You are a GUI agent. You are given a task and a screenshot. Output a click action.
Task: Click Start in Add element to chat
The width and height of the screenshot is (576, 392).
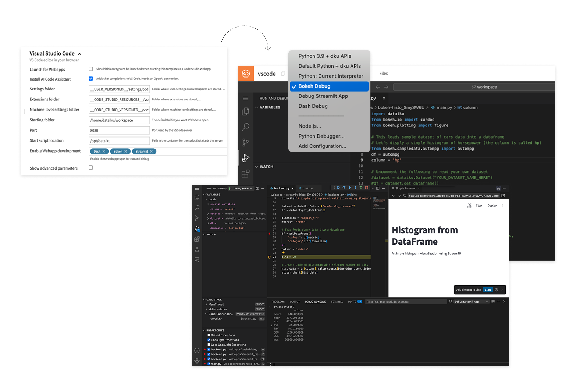coord(488,290)
